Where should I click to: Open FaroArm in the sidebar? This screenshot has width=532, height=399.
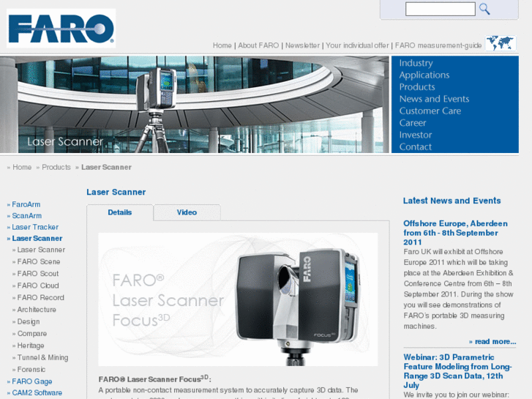(26, 204)
